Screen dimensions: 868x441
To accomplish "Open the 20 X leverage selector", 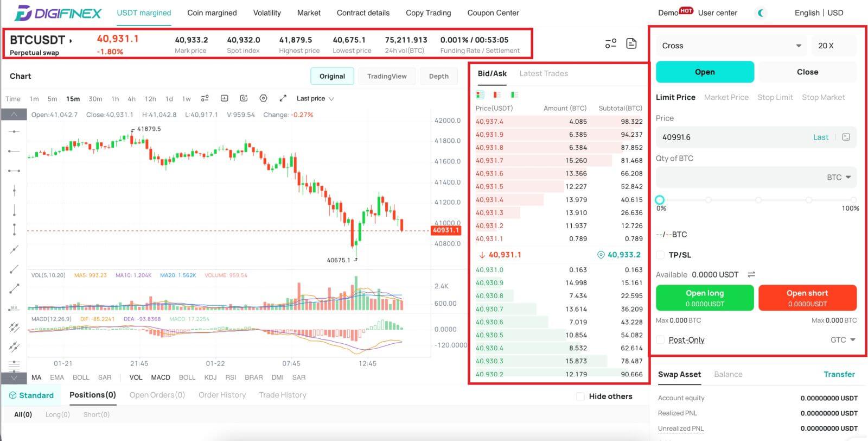I will pyautogui.click(x=834, y=46).
